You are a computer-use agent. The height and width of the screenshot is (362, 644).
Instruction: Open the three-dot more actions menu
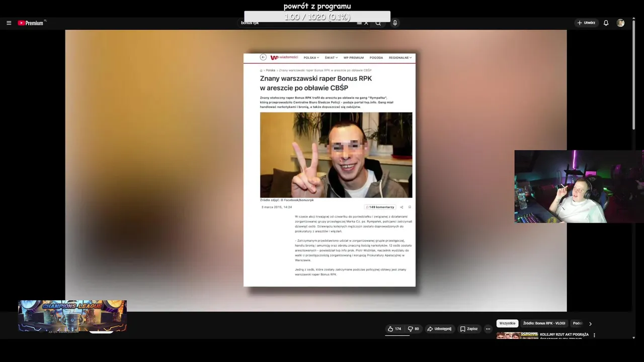[488, 329]
